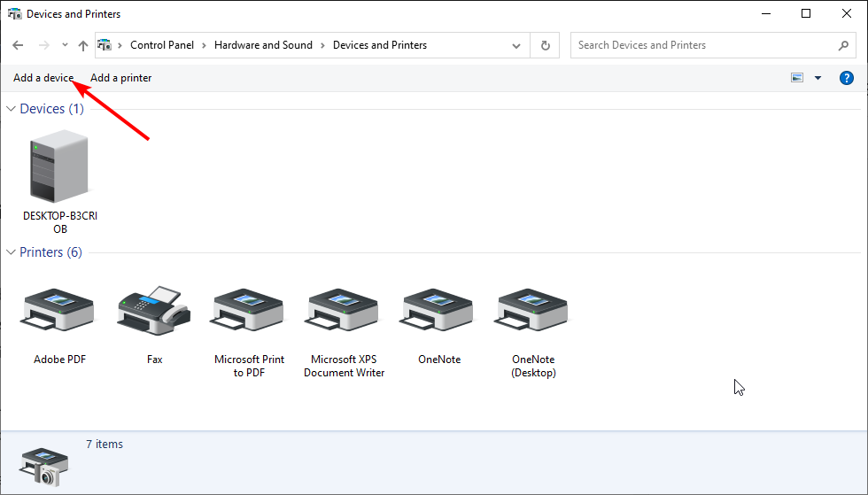
Task: Click the forward navigation arrow
Action: click(x=43, y=45)
